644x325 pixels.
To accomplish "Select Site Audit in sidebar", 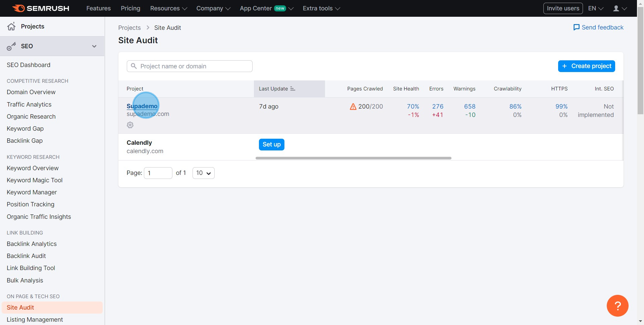I will click(x=52, y=308).
